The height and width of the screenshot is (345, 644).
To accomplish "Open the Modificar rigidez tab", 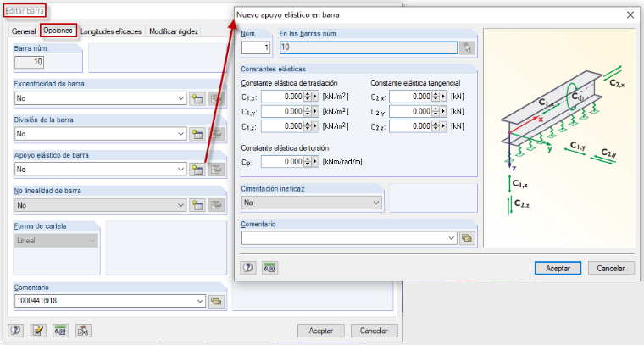I will [x=174, y=31].
